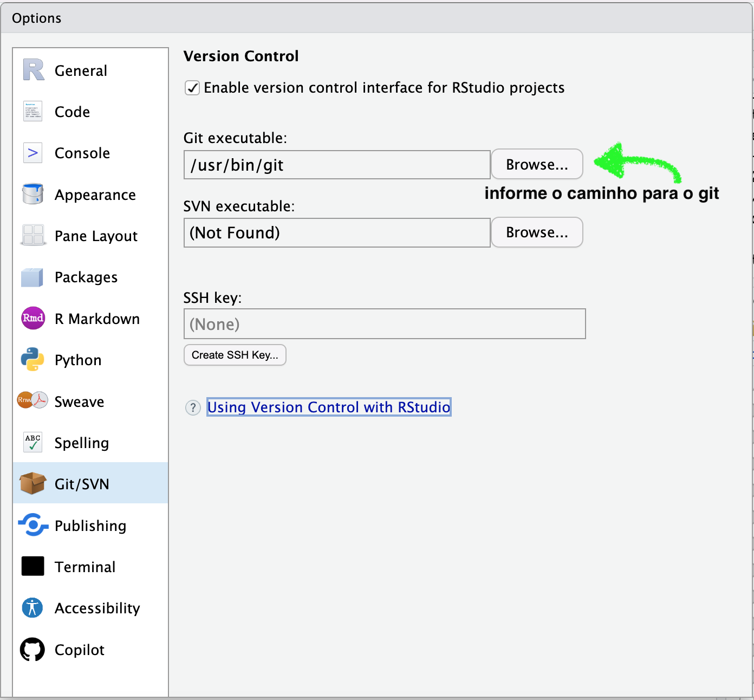Click the Git/SVN cardboard box icon
Screen dimensions: 754x700
point(32,483)
